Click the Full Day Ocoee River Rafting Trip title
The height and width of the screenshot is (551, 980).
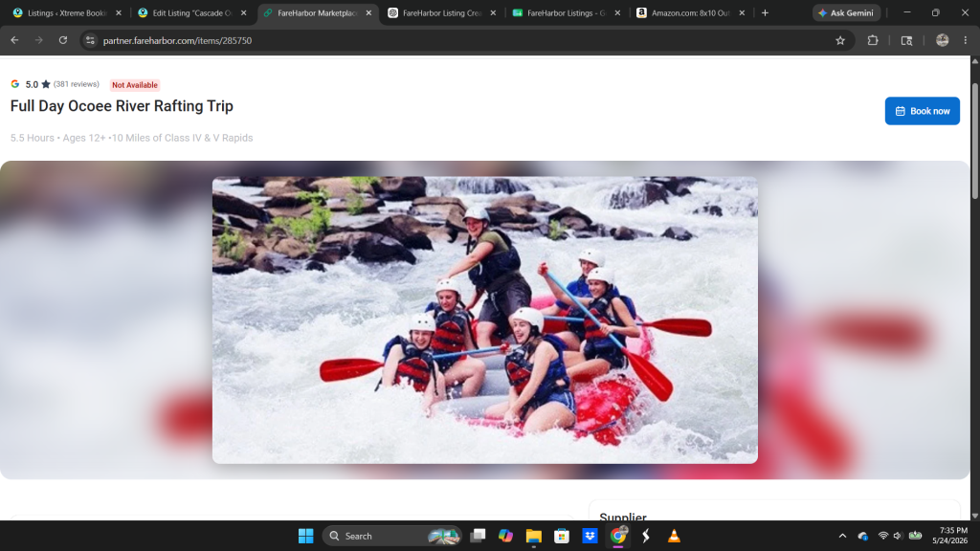[122, 106]
